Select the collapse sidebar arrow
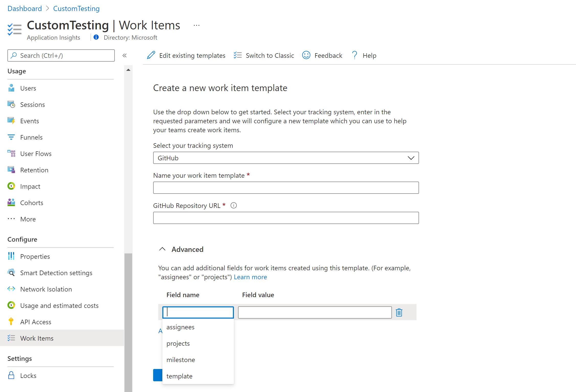576x392 pixels. point(125,55)
